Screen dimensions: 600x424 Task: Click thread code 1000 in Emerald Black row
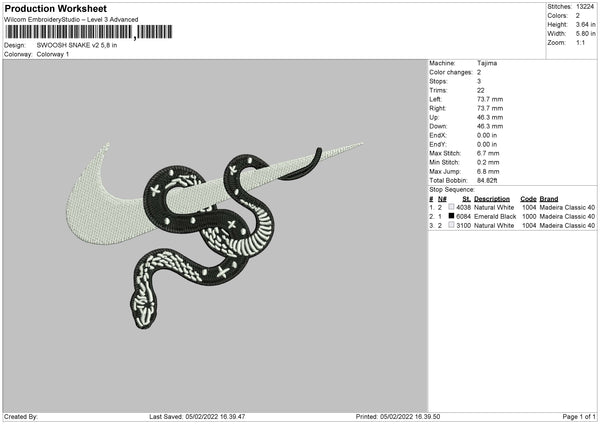pos(529,217)
